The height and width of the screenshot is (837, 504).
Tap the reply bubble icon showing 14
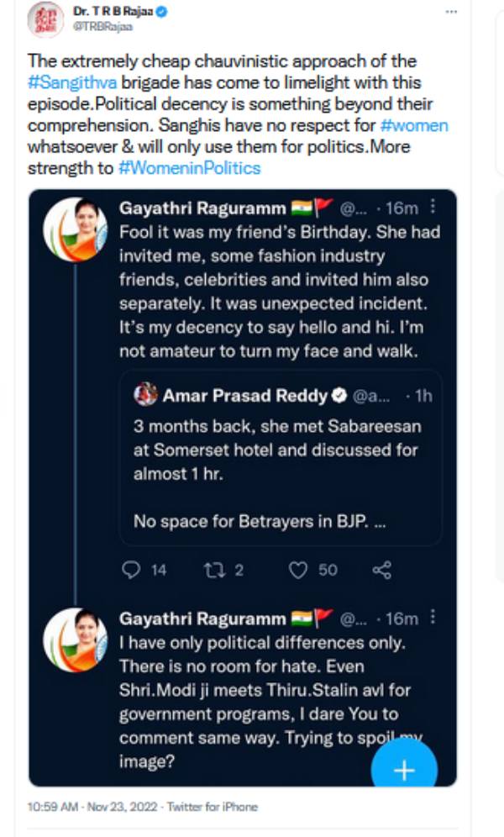tap(130, 570)
